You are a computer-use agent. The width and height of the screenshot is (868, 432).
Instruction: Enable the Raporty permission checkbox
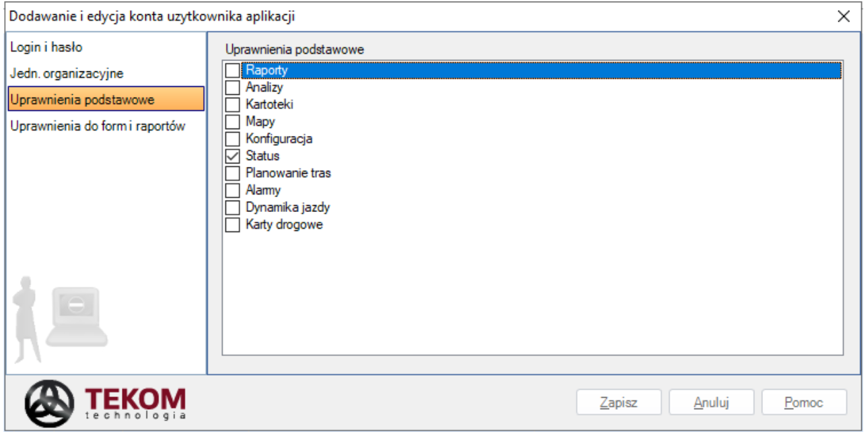(232, 70)
